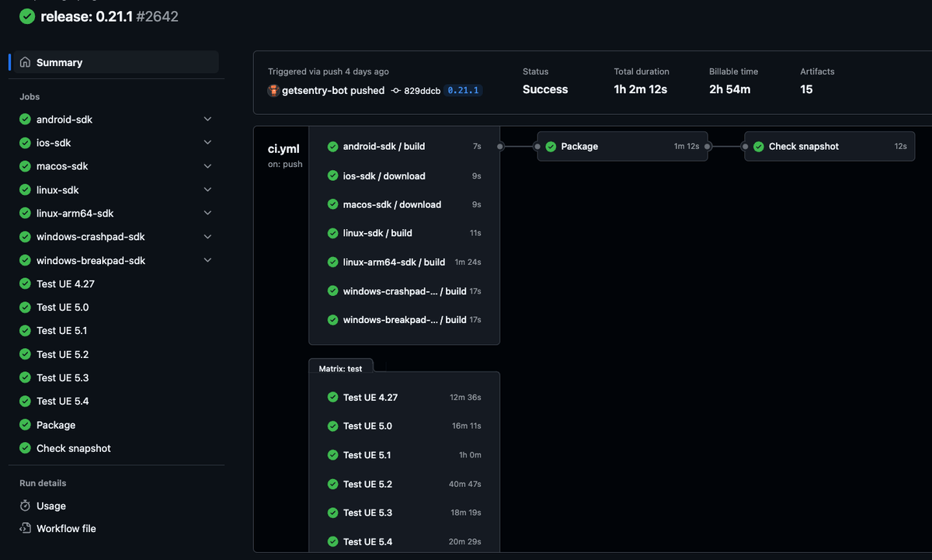Open the getsentry-bot user link
This screenshot has width=932, height=560.
tap(315, 90)
